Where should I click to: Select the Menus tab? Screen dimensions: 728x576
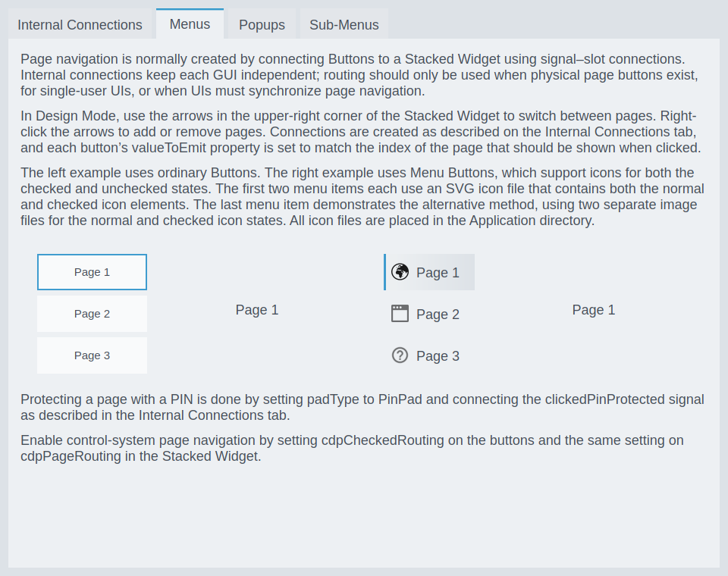[x=190, y=24]
